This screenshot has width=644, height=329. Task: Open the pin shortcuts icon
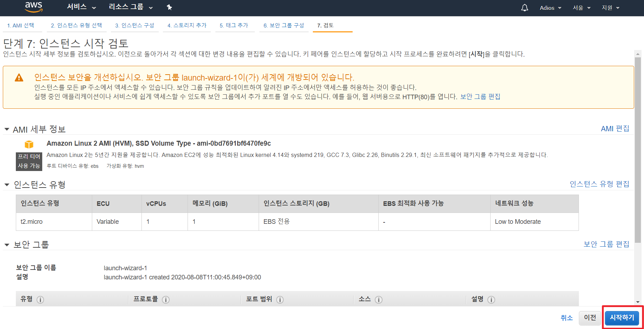click(x=169, y=7)
